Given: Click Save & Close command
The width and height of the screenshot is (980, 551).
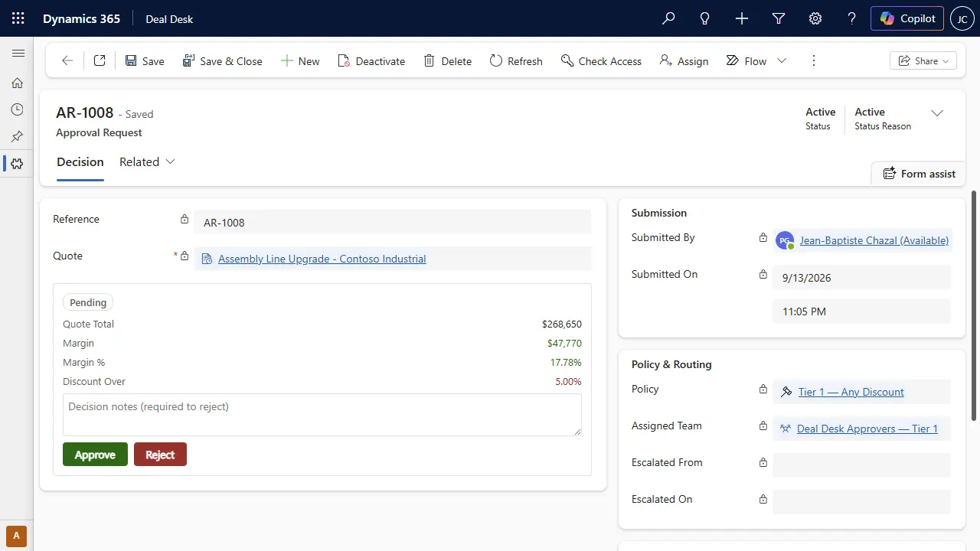Looking at the screenshot, I should pos(222,60).
